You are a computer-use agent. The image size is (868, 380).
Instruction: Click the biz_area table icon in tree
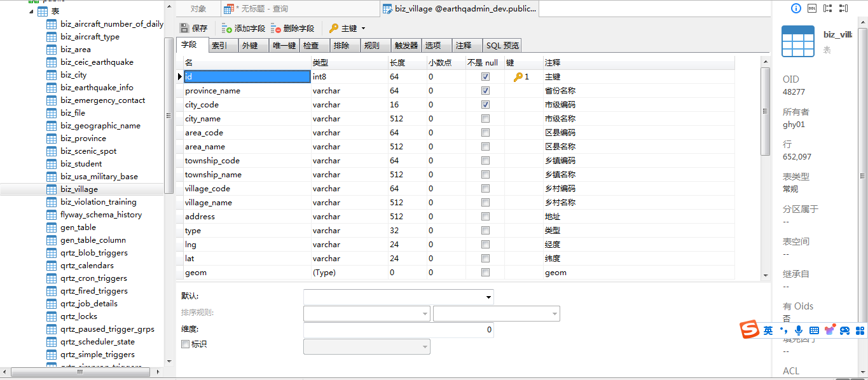[x=52, y=50]
